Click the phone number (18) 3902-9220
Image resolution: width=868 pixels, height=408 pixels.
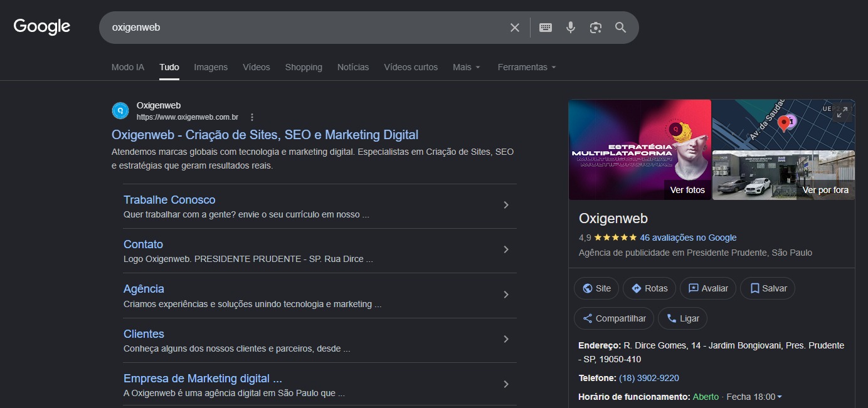point(649,378)
